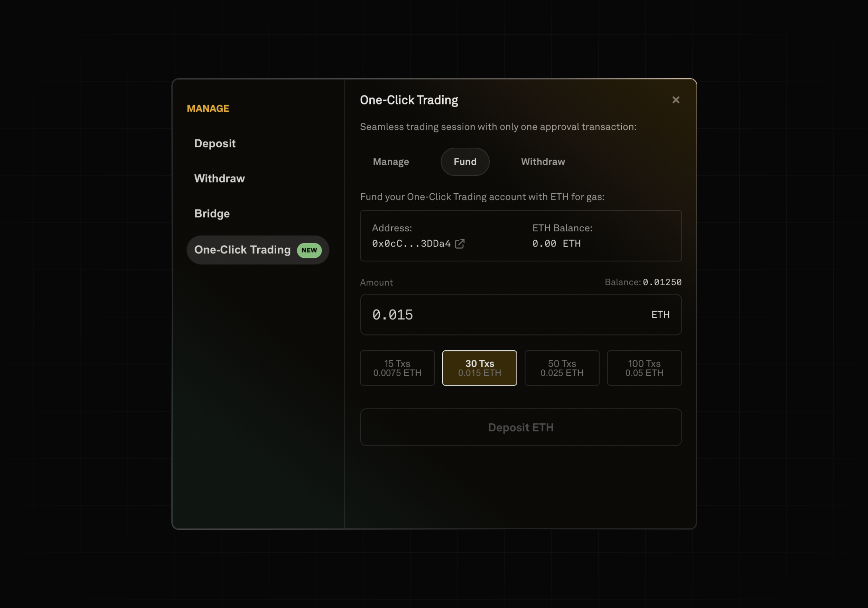868x608 pixels.
Task: Choose the 15 Txs 0.0075 ETH preset
Action: [397, 368]
